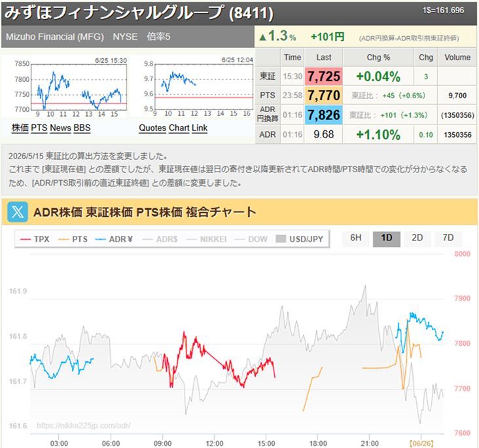The width and height of the screenshot is (479, 448).
Task: Toggle the PTS series in chart legend
Action: [x=73, y=239]
